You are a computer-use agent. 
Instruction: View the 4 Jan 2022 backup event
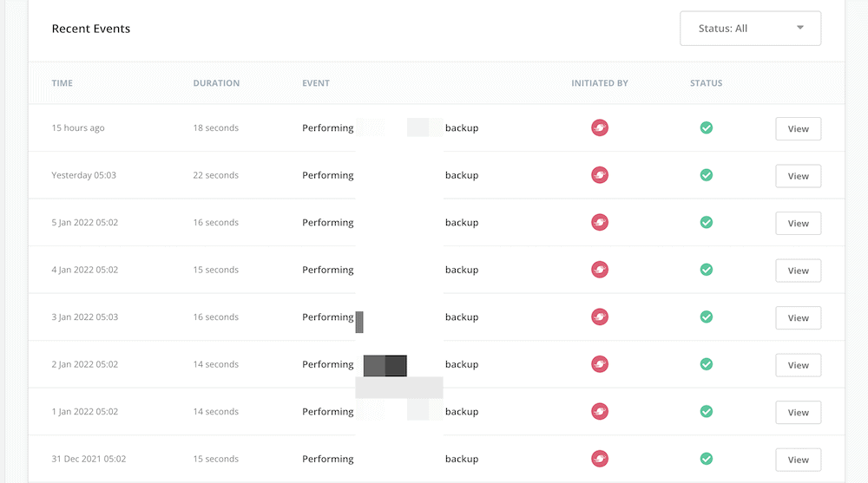click(798, 271)
